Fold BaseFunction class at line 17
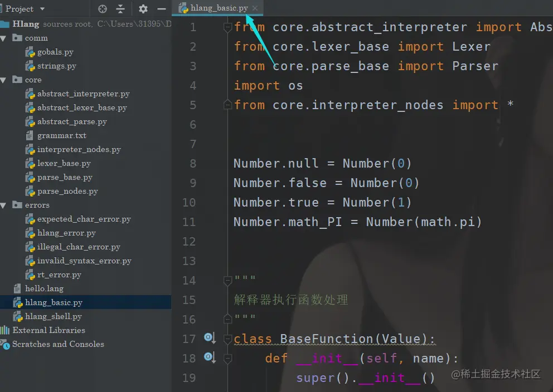Viewport: 553px width, 392px height. [227, 339]
